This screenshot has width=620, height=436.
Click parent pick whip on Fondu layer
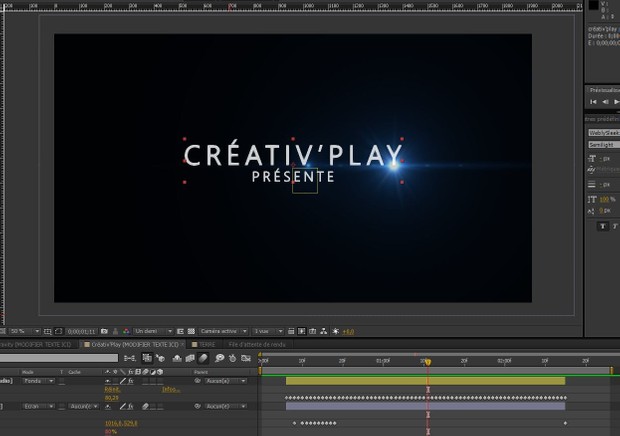(x=197, y=381)
